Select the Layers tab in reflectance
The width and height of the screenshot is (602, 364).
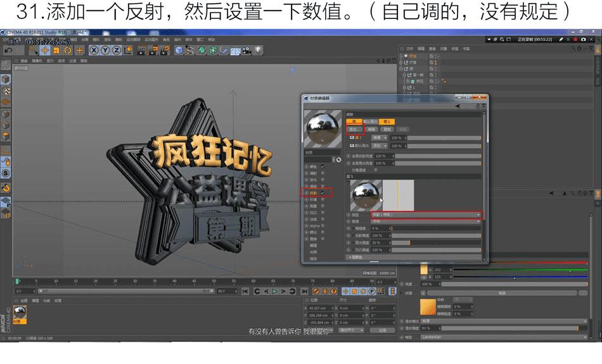pos(354,122)
